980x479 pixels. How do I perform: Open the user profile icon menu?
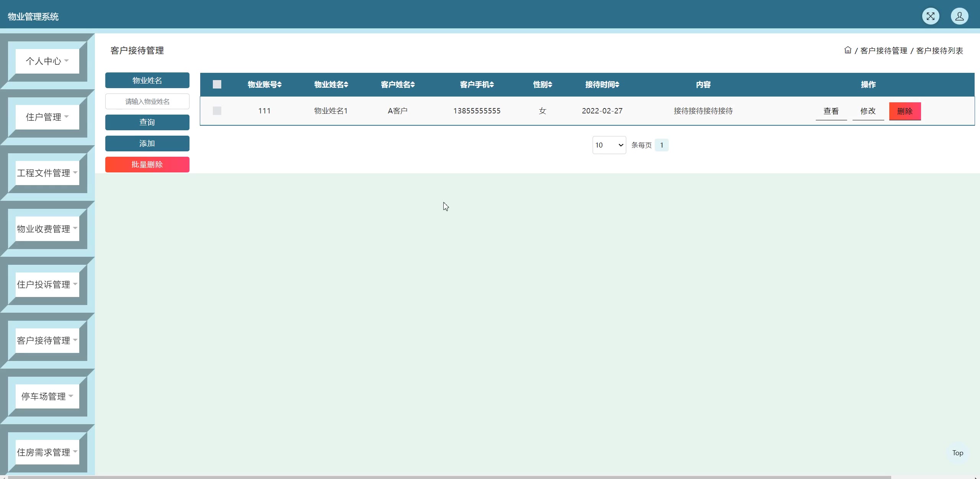(959, 16)
